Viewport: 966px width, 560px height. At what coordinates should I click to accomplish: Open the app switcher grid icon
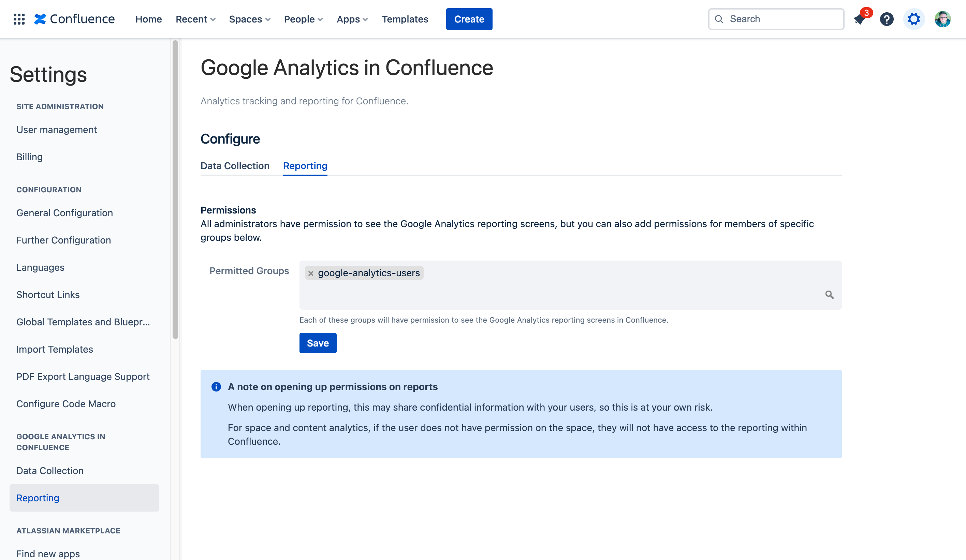(19, 19)
